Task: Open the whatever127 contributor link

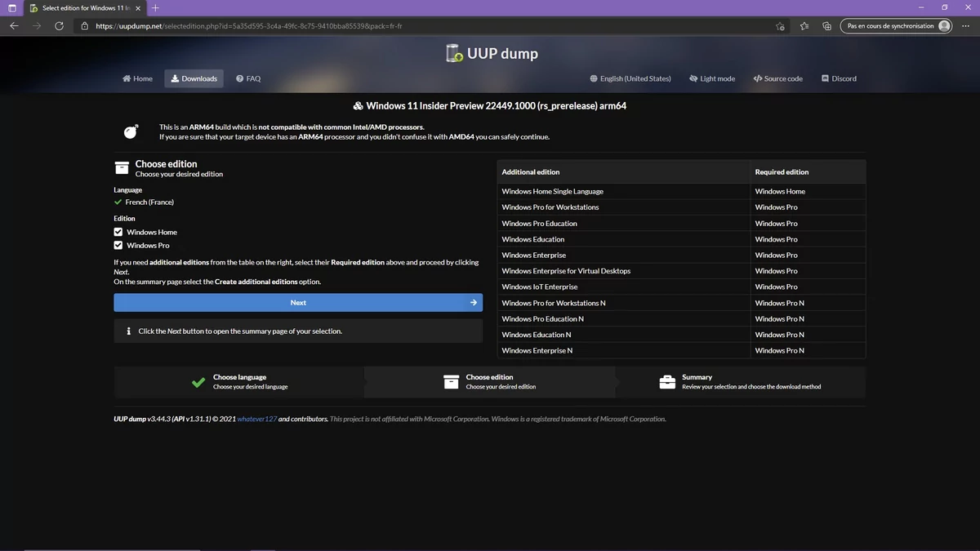Action: point(256,418)
